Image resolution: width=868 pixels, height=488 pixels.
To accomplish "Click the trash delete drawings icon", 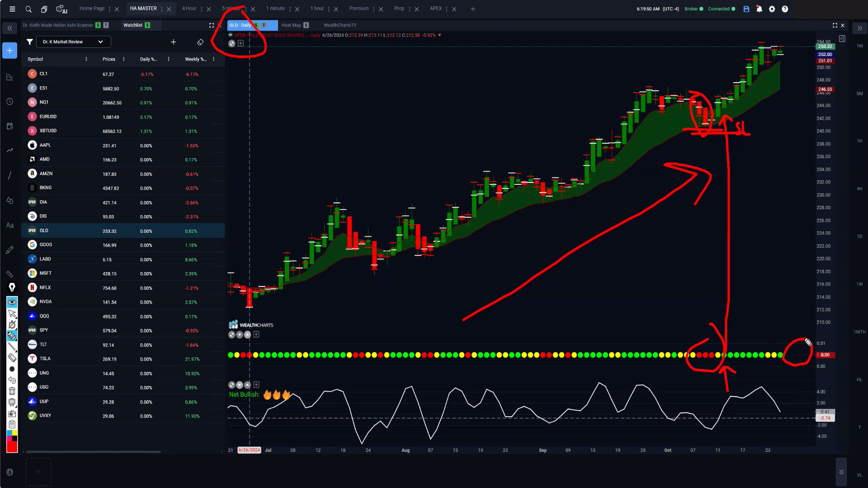I will point(12,391).
